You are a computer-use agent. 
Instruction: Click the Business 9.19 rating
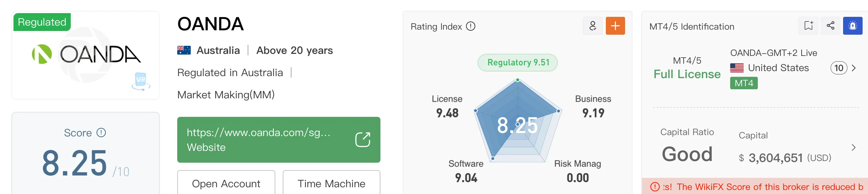(x=593, y=106)
